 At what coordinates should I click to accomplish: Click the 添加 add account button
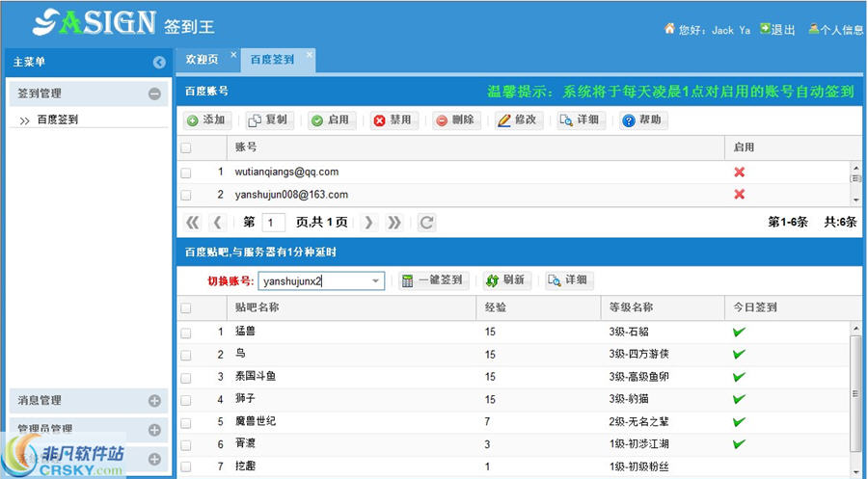(x=207, y=120)
